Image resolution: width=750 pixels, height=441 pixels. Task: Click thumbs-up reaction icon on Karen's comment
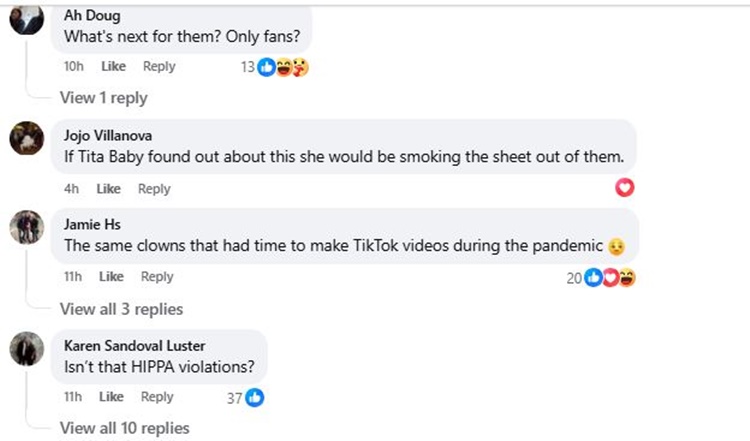click(x=255, y=397)
